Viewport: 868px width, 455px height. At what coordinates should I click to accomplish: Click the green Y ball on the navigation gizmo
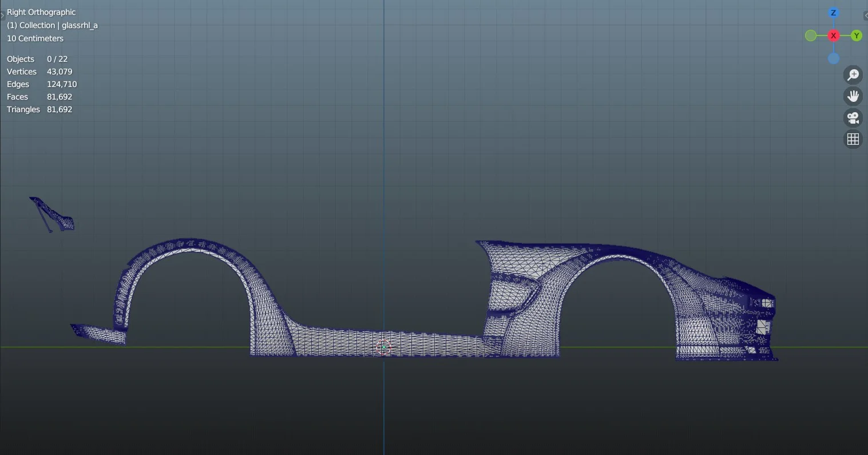tap(856, 35)
